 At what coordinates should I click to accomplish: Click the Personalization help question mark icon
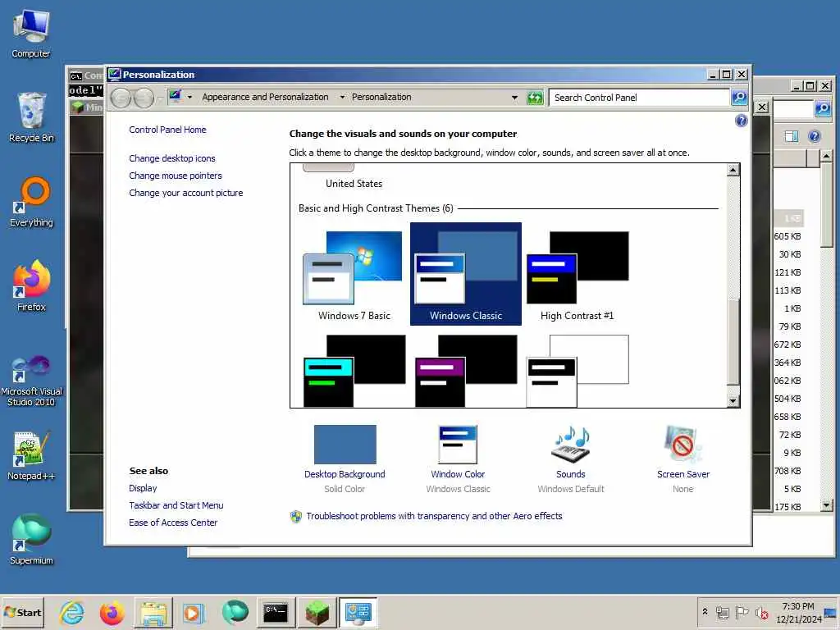click(x=741, y=121)
